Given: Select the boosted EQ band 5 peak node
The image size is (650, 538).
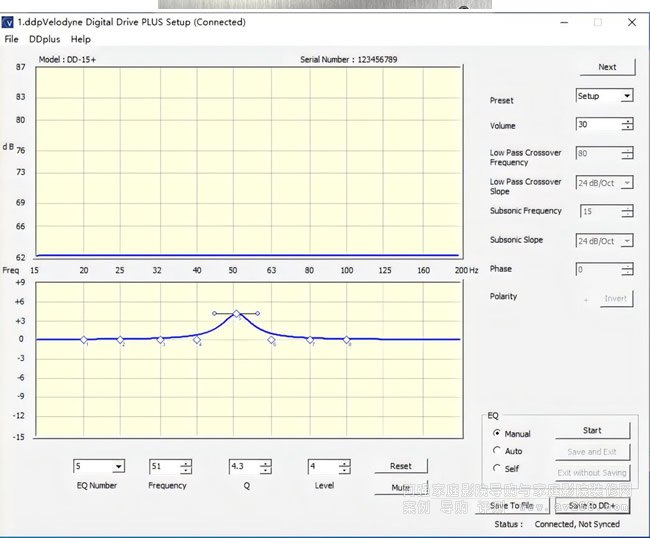Looking at the screenshot, I should [236, 314].
